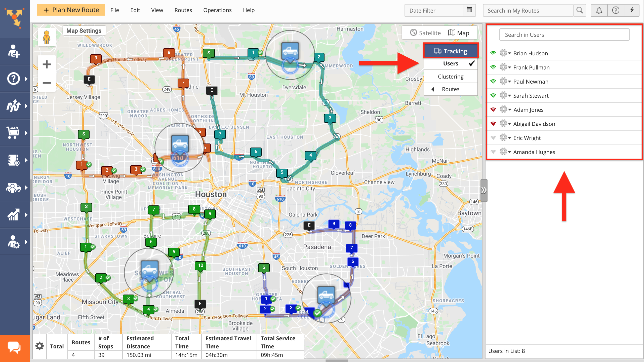Collapse the right sidebar panel
644x362 pixels.
click(x=484, y=189)
